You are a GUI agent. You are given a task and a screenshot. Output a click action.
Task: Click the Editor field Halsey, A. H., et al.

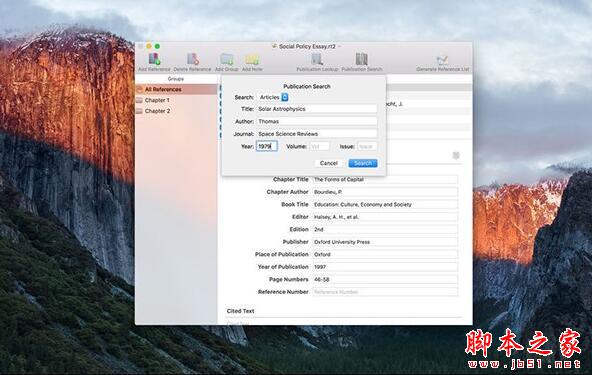click(x=385, y=217)
